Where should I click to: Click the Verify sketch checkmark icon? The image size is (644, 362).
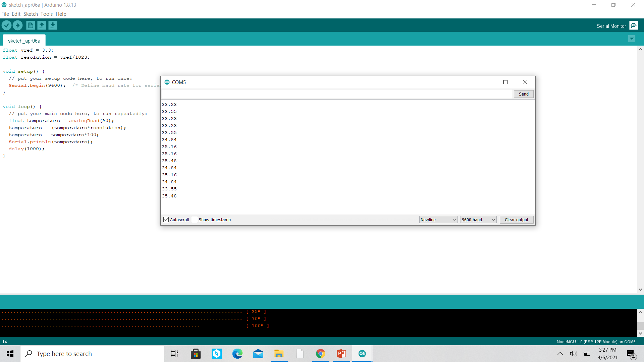pyautogui.click(x=6, y=25)
